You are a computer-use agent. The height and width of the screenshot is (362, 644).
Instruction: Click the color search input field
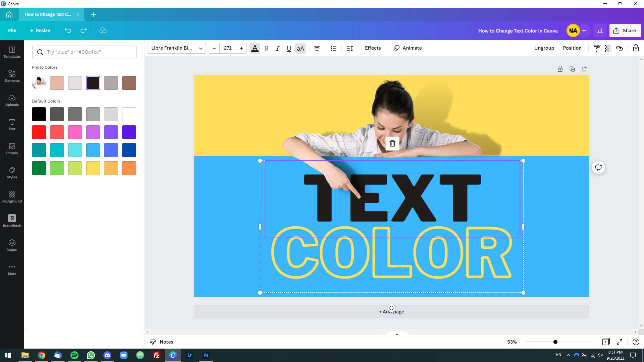coord(84,52)
